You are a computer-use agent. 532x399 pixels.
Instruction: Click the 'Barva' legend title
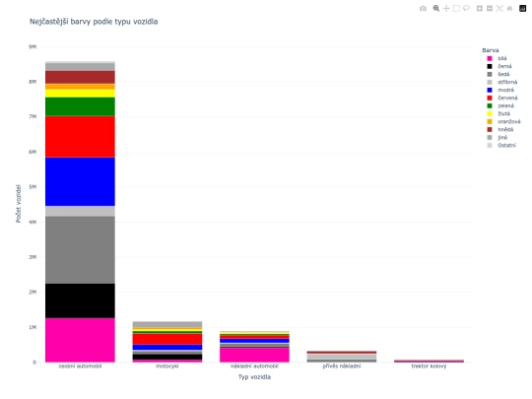[491, 50]
